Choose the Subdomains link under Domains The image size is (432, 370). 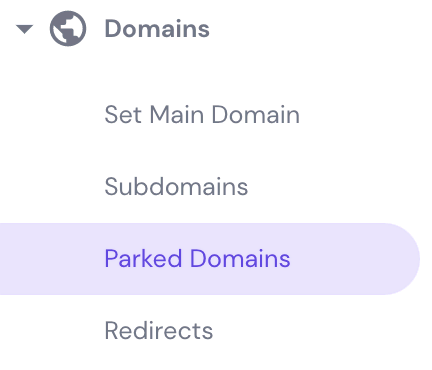pos(176,186)
